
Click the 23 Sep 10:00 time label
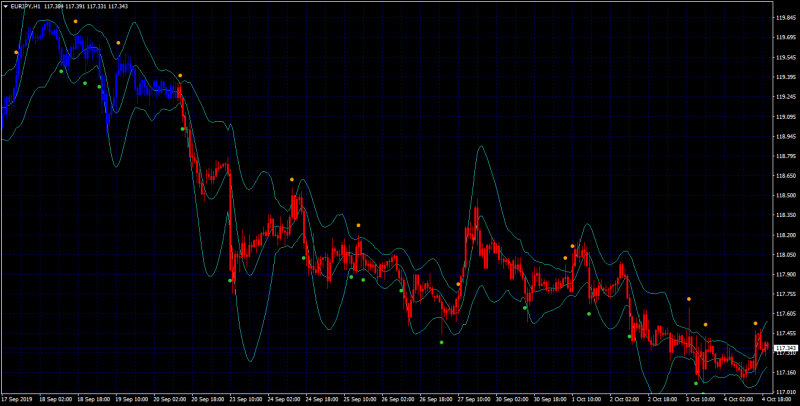pyautogui.click(x=246, y=398)
